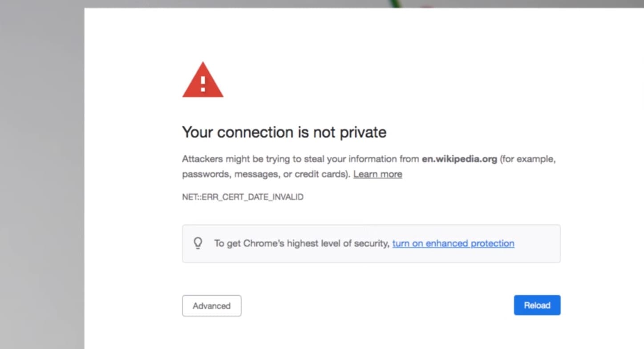Expand the Advanced options button

(x=212, y=306)
